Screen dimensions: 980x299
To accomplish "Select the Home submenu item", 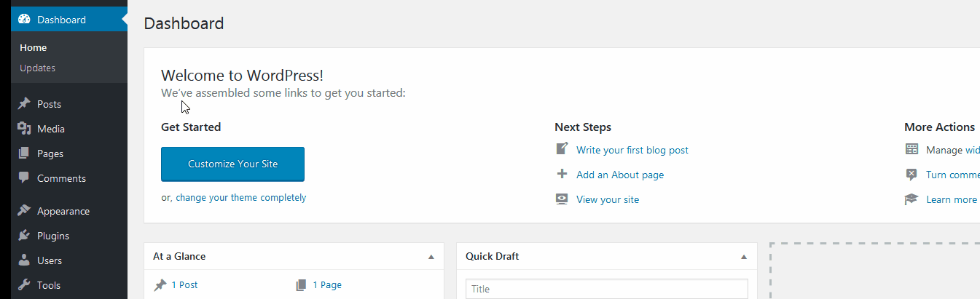I will point(34,47).
